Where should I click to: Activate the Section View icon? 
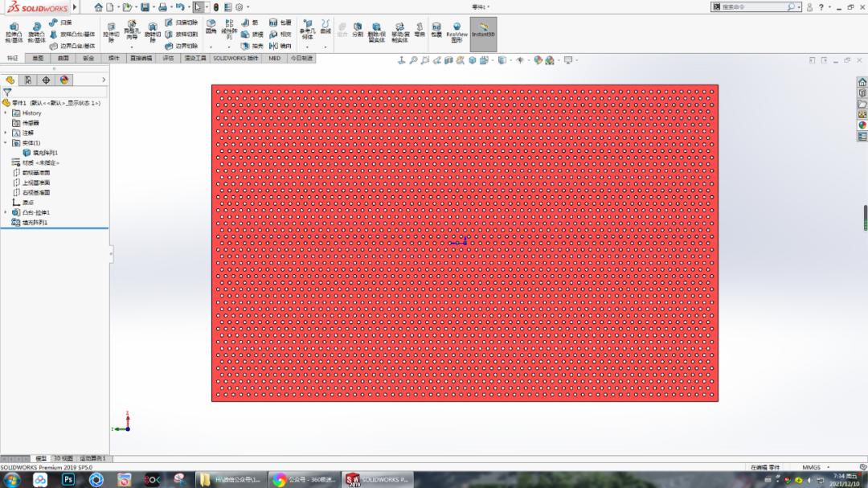(x=448, y=59)
